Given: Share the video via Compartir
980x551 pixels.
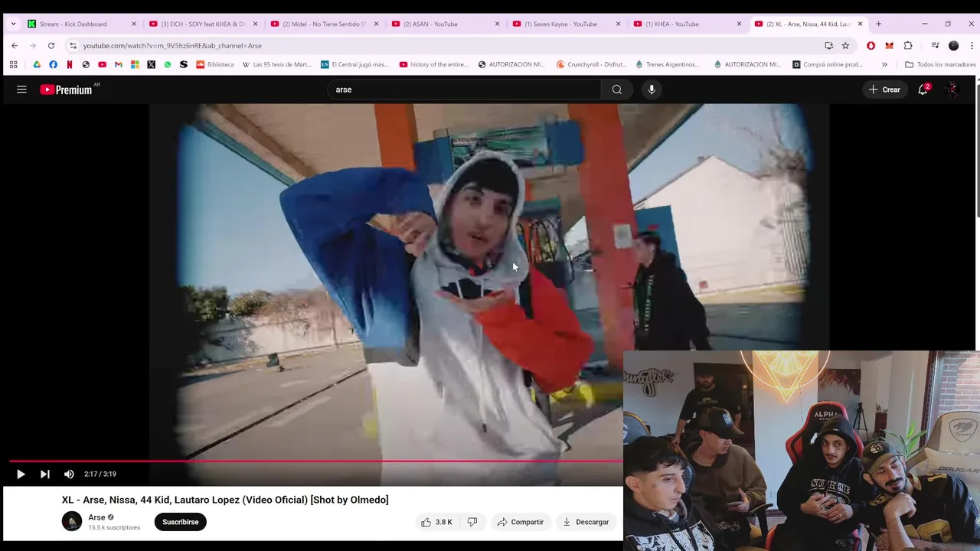Looking at the screenshot, I should (520, 522).
